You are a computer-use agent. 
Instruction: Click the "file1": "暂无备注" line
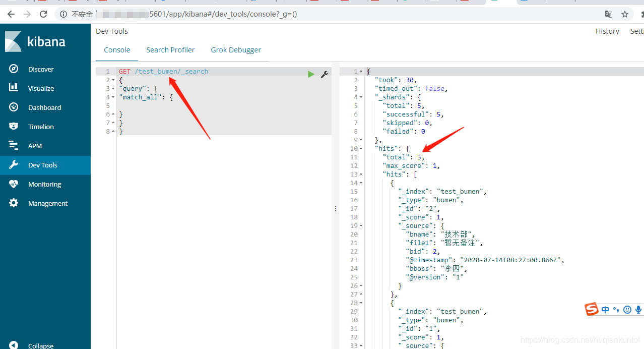coord(445,243)
